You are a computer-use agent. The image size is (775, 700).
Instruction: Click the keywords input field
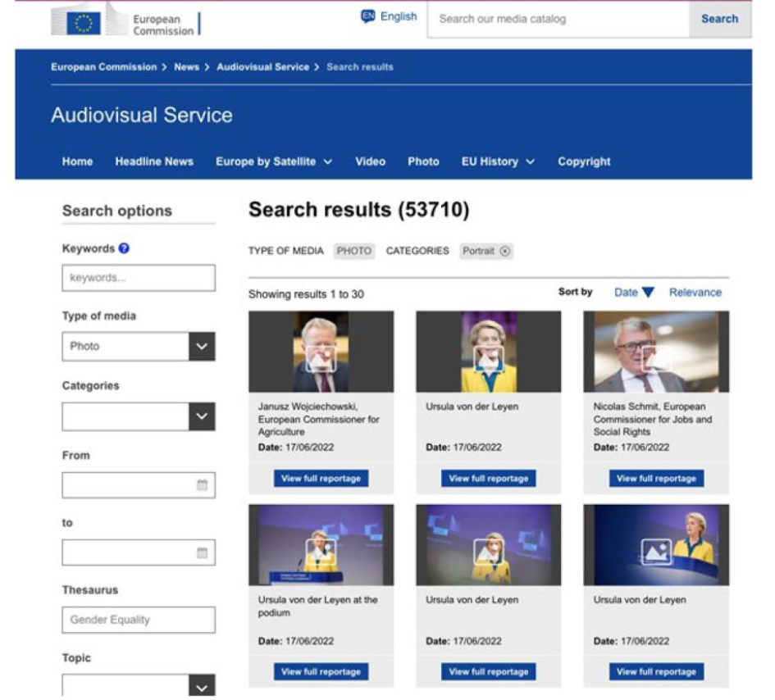pos(138,278)
